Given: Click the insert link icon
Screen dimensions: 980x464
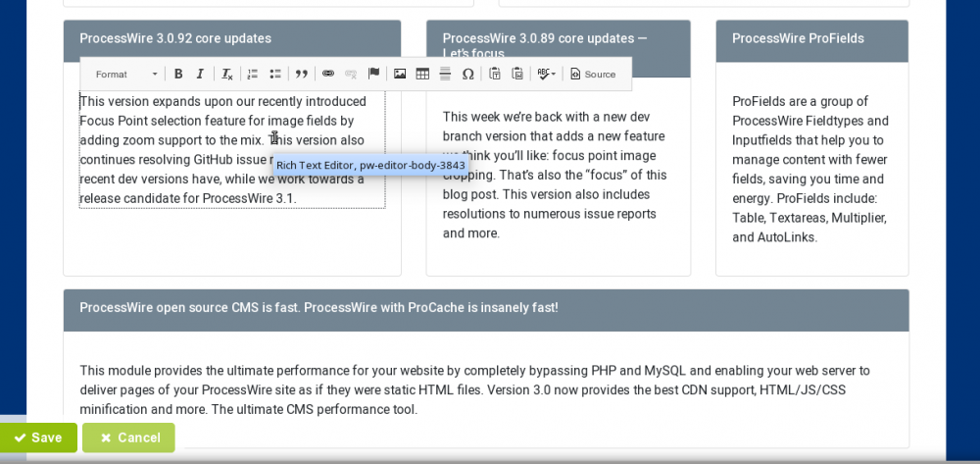Looking at the screenshot, I should coord(328,75).
